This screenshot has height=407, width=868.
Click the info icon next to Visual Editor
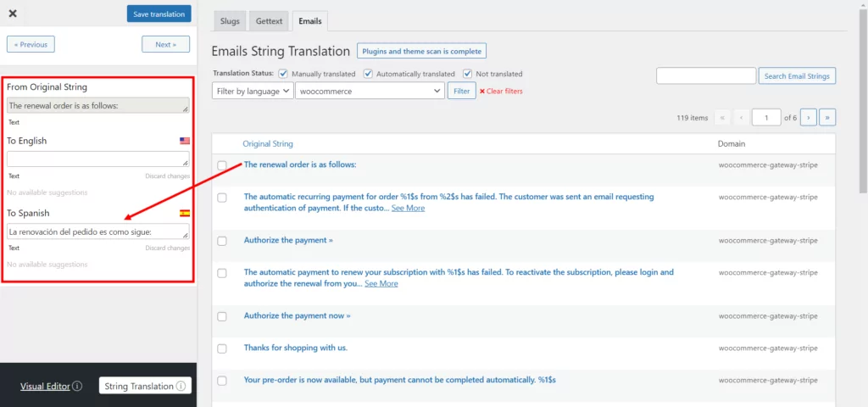(77, 387)
